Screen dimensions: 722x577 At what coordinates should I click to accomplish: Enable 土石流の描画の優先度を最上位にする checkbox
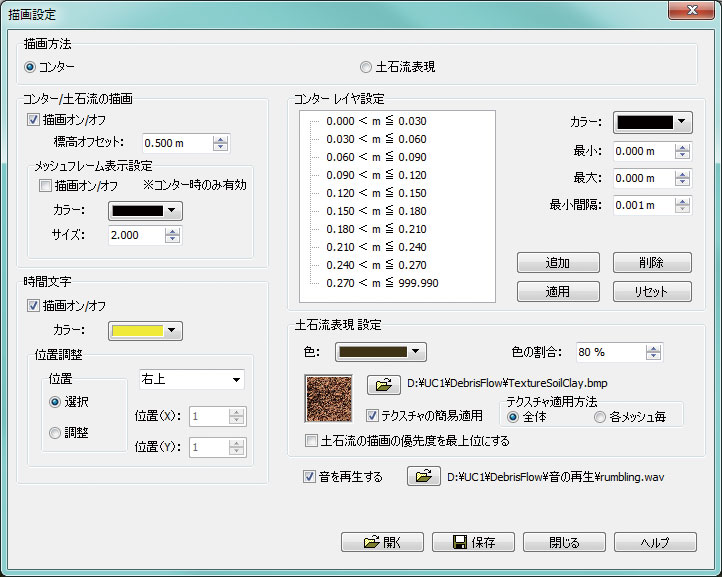point(311,441)
